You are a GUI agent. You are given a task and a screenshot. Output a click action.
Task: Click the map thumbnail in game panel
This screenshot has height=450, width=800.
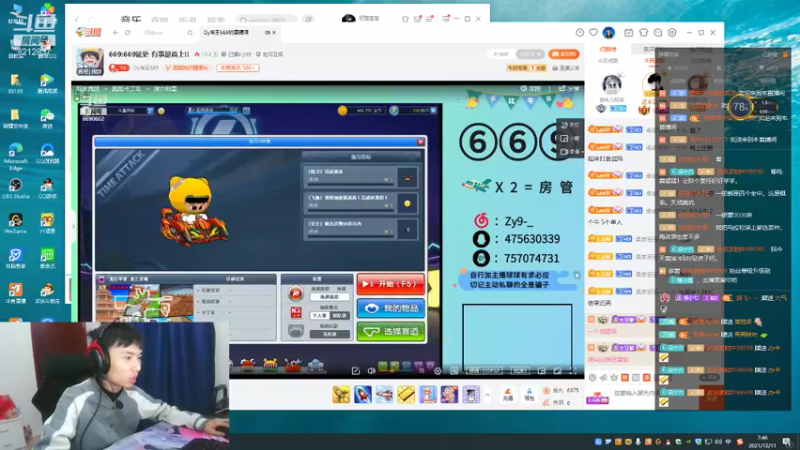(x=145, y=303)
